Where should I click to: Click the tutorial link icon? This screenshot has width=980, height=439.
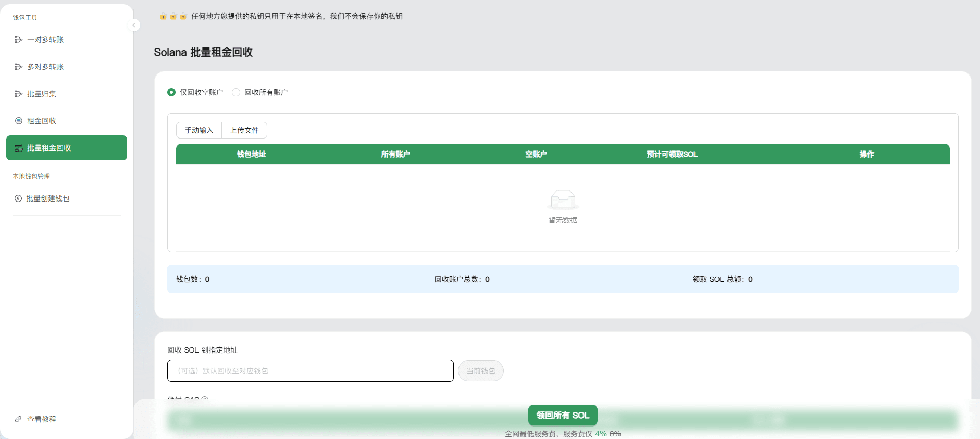coord(18,419)
